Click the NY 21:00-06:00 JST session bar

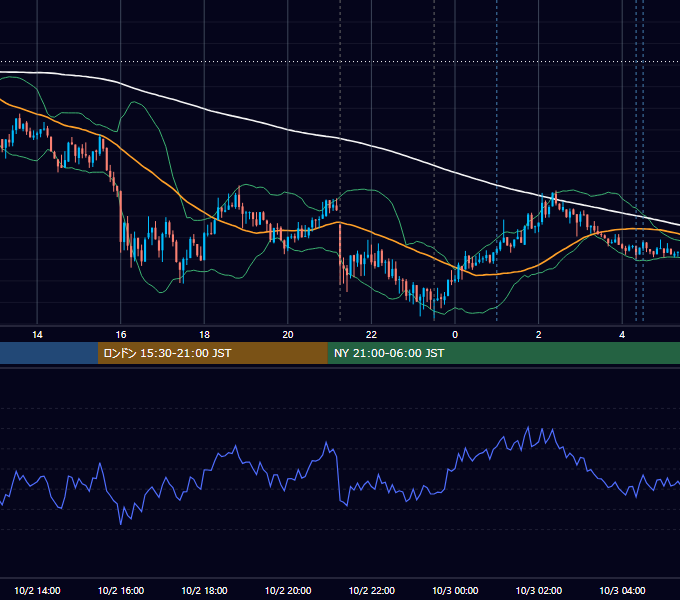click(503, 353)
